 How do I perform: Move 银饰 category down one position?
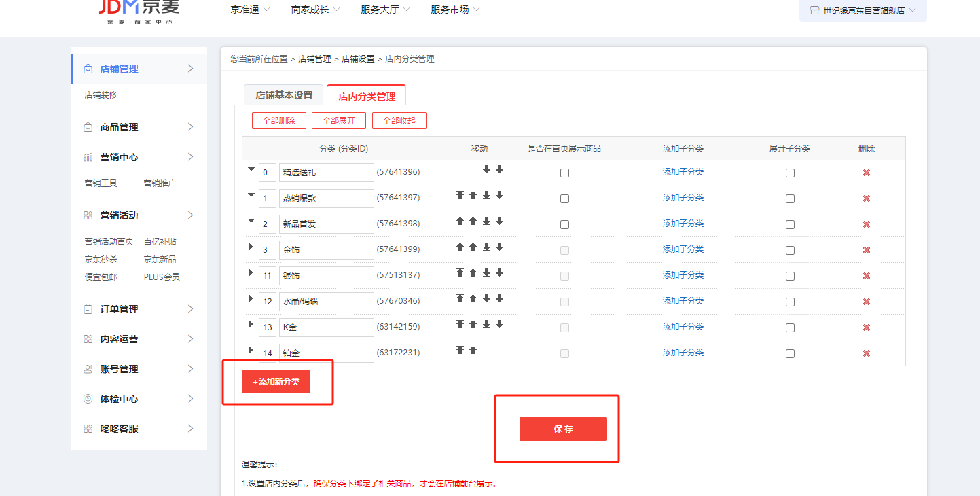coord(499,272)
